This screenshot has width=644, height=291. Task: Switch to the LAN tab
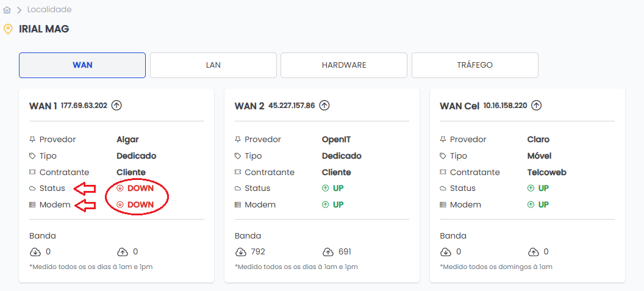pyautogui.click(x=213, y=65)
